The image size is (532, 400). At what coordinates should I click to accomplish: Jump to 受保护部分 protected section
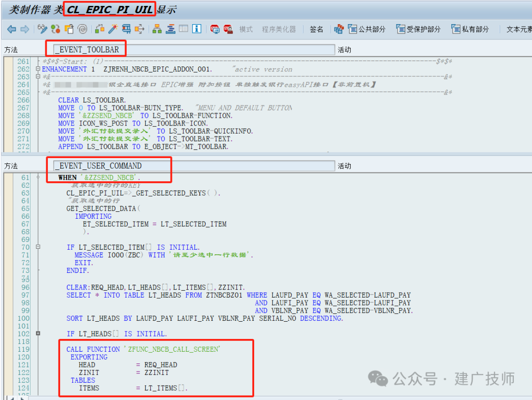[419, 29]
